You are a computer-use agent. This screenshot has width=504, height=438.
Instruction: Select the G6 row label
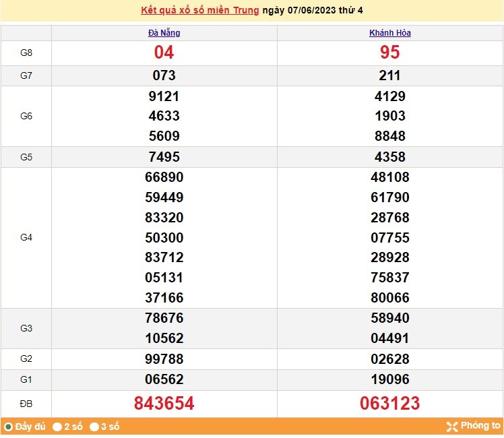(26, 116)
